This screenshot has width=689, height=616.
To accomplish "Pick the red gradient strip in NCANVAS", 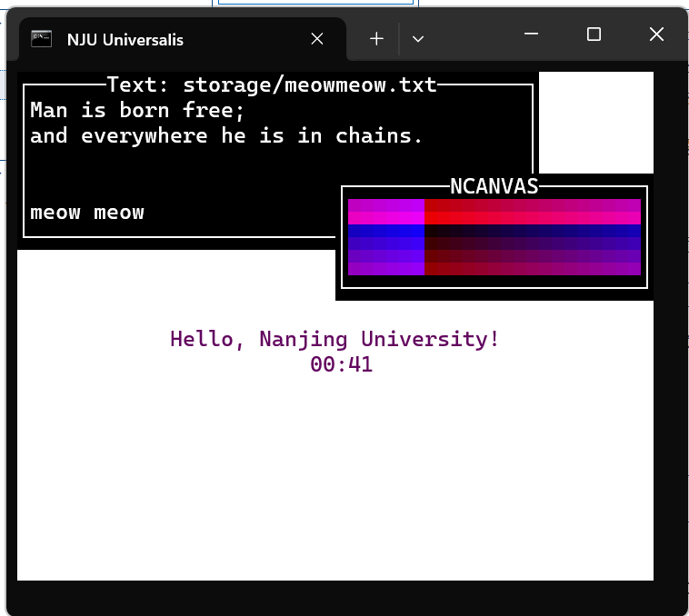I will (x=532, y=212).
